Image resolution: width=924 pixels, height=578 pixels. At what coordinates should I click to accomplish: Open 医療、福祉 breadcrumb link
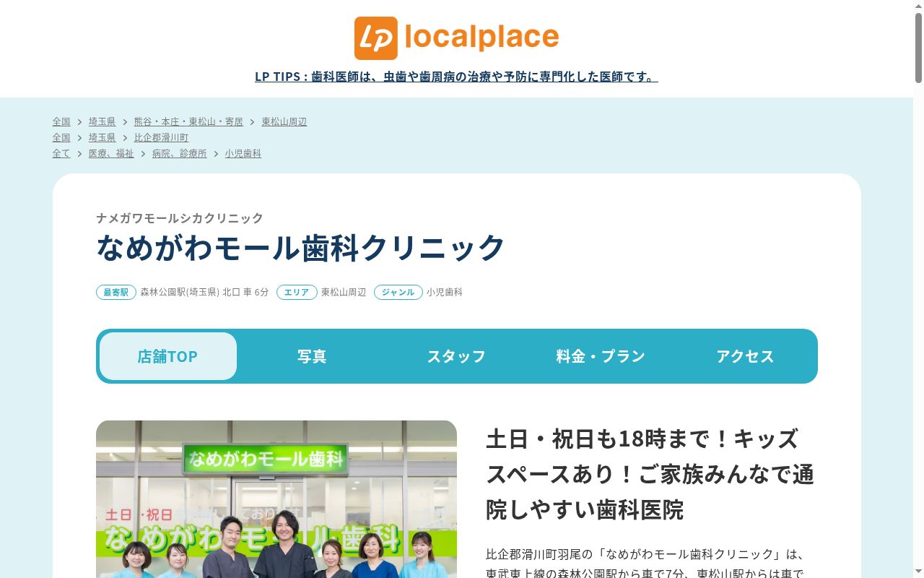click(x=111, y=153)
